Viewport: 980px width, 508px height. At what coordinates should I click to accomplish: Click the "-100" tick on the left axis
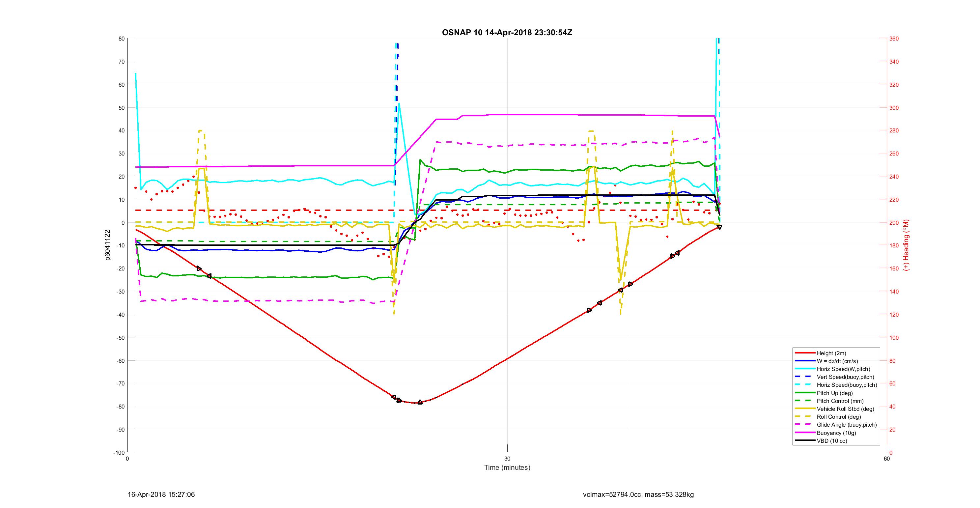click(x=119, y=452)
